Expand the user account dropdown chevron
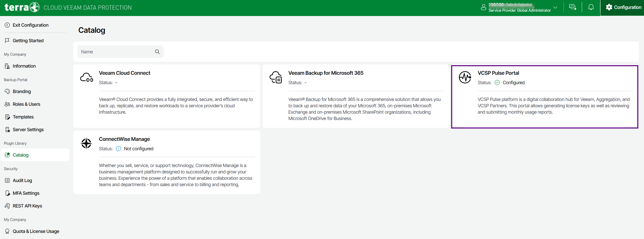 point(555,7)
